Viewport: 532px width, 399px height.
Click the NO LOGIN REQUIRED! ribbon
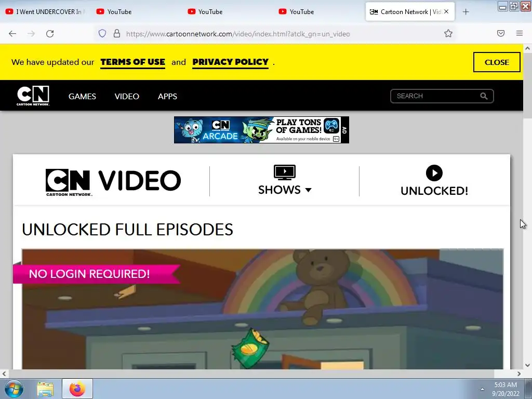96,274
